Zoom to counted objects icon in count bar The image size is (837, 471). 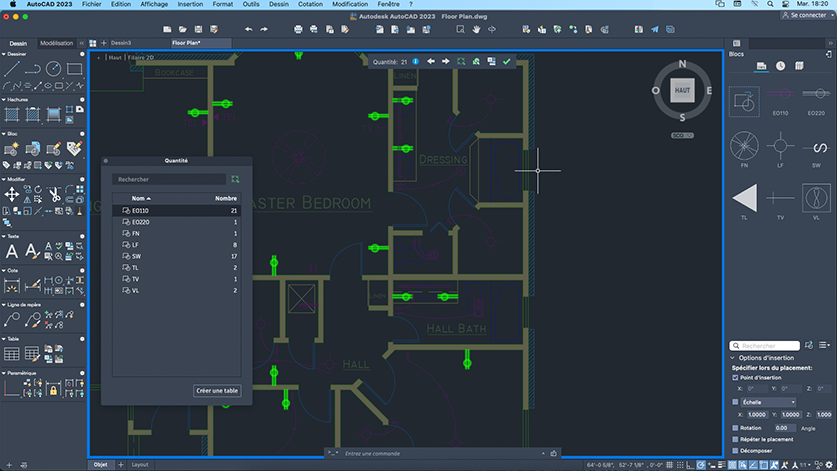pyautogui.click(x=461, y=62)
